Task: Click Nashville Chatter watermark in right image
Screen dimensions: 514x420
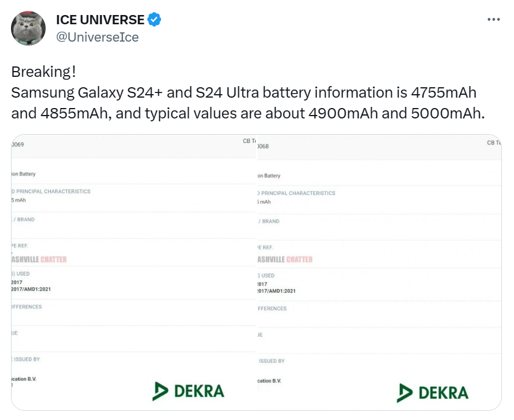Action: point(284,259)
